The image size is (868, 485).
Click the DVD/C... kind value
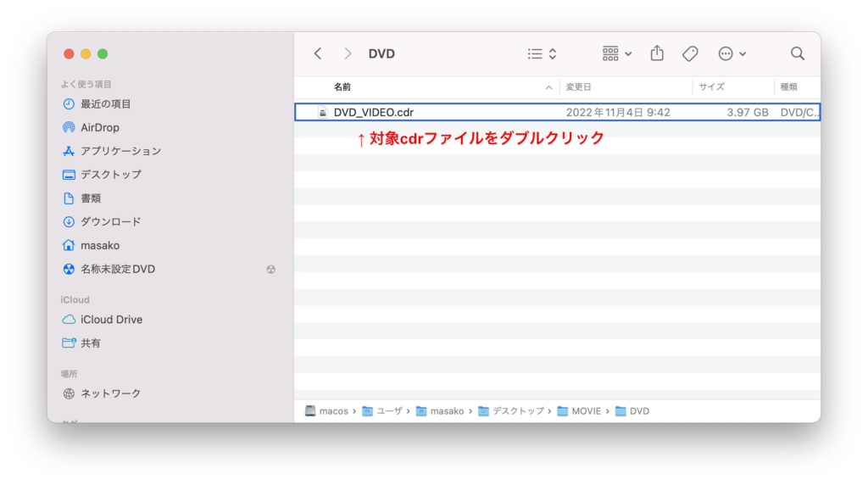tap(799, 113)
